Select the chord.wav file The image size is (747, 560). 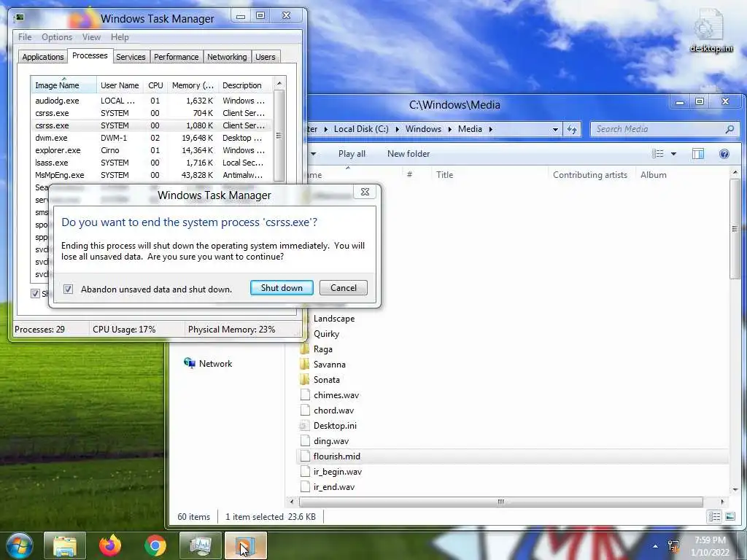click(x=328, y=410)
